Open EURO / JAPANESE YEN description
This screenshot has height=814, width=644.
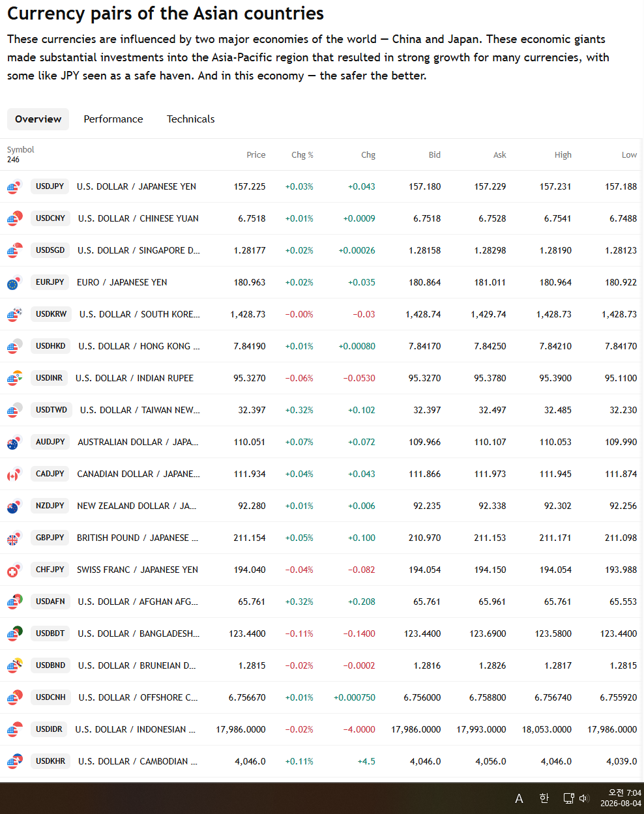(x=122, y=282)
